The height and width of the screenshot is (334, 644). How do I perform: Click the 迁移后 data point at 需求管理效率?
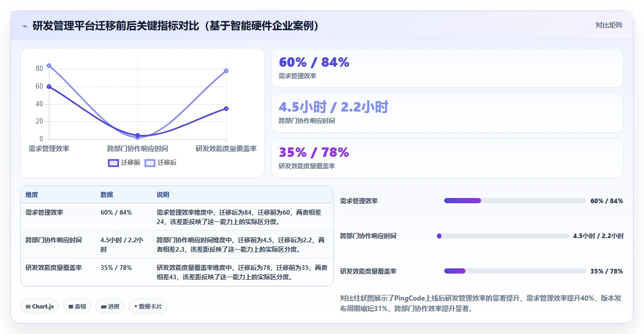tap(49, 66)
